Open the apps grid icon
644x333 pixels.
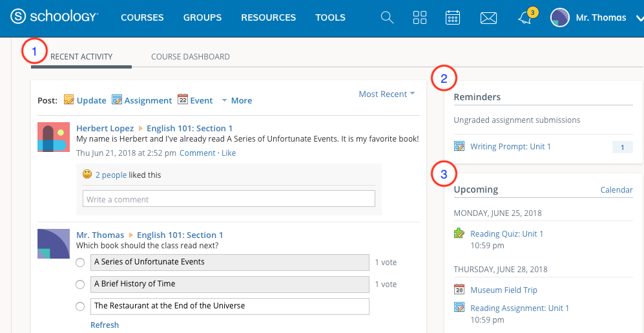[420, 17]
